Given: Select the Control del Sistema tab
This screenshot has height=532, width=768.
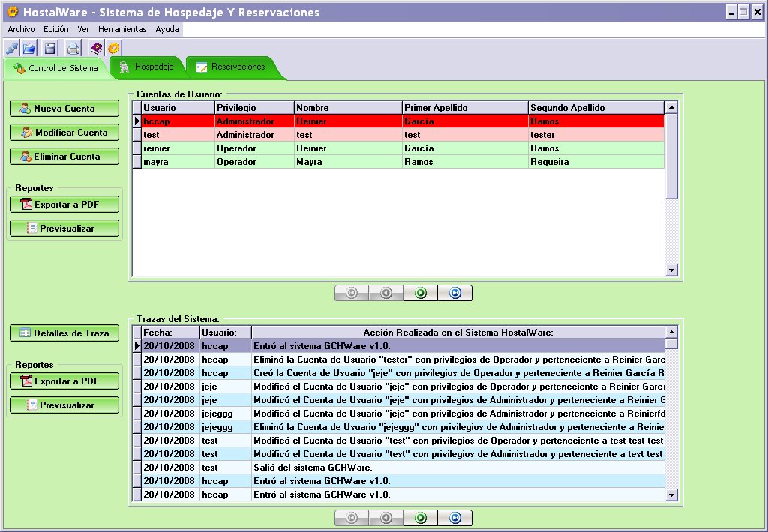Looking at the screenshot, I should pos(55,68).
